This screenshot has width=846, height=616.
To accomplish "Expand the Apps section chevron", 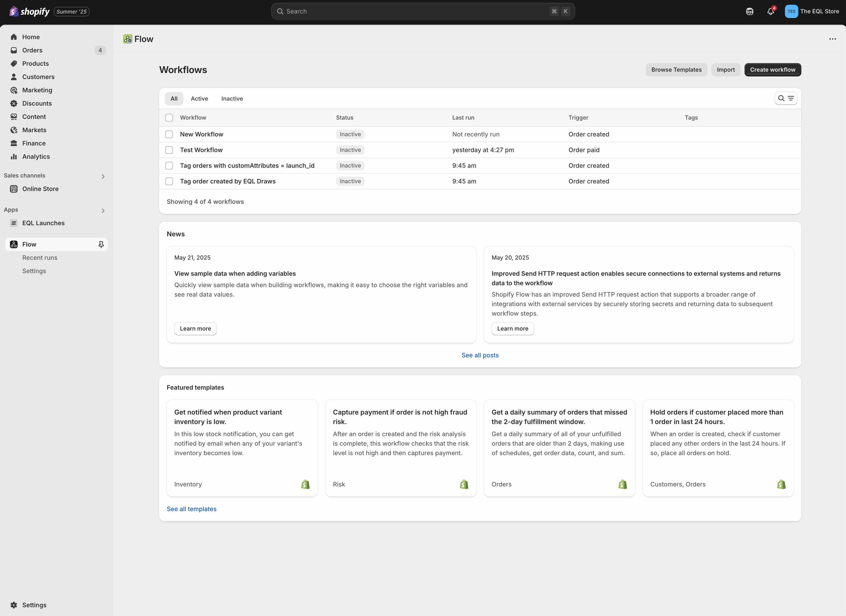I will tap(103, 211).
